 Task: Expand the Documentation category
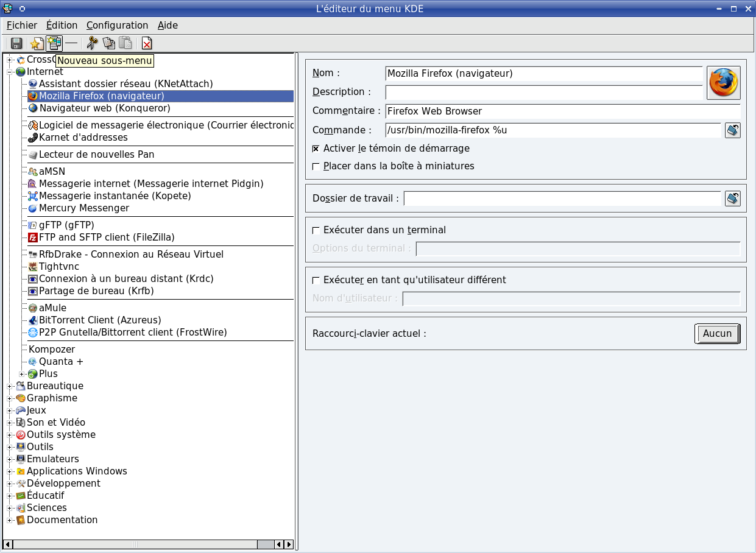click(x=10, y=520)
